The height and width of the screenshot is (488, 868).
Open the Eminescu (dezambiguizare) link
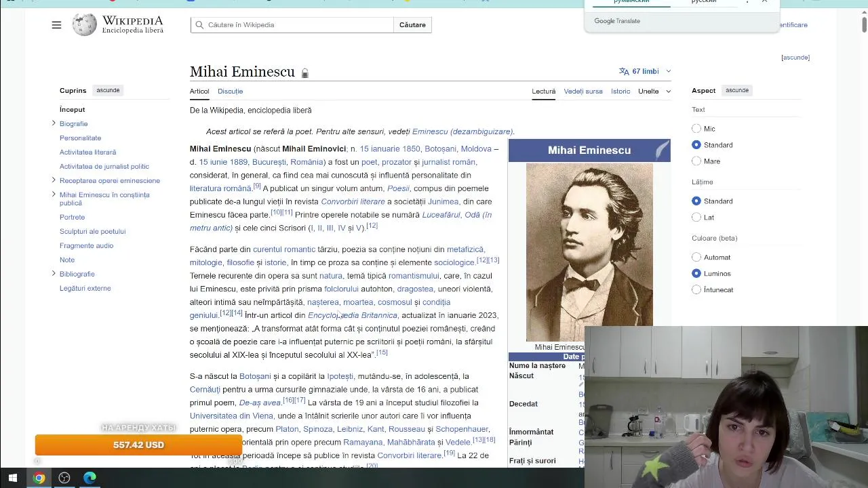(x=462, y=131)
